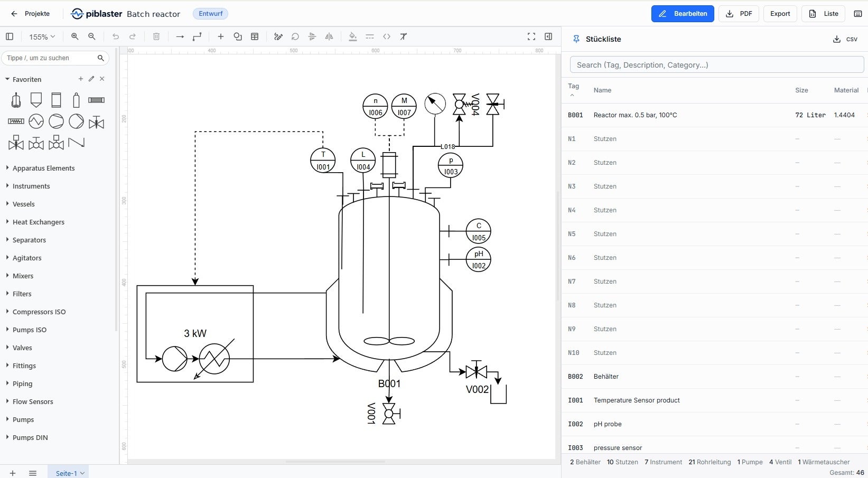The width and height of the screenshot is (868, 478).
Task: Undo the last action
Action: (x=116, y=36)
